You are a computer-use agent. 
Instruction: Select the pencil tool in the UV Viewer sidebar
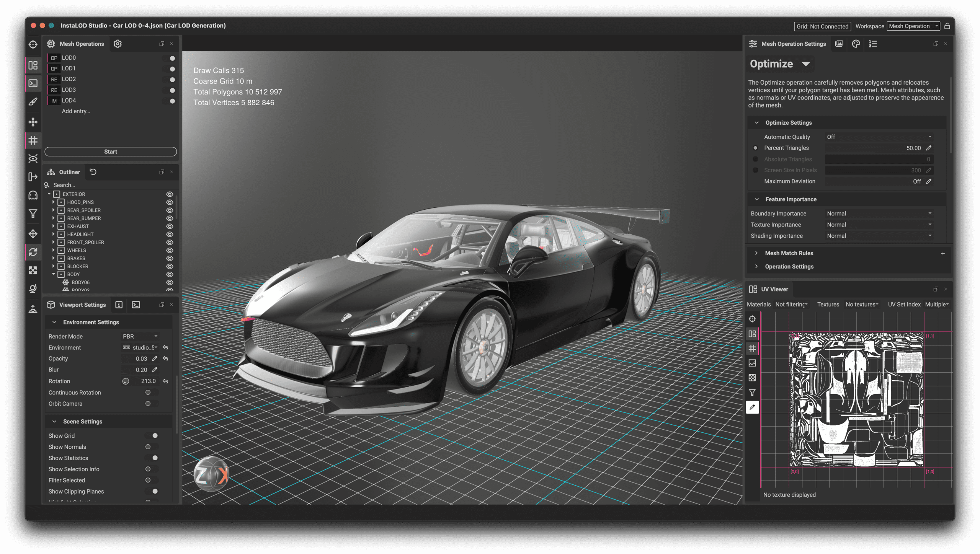752,407
